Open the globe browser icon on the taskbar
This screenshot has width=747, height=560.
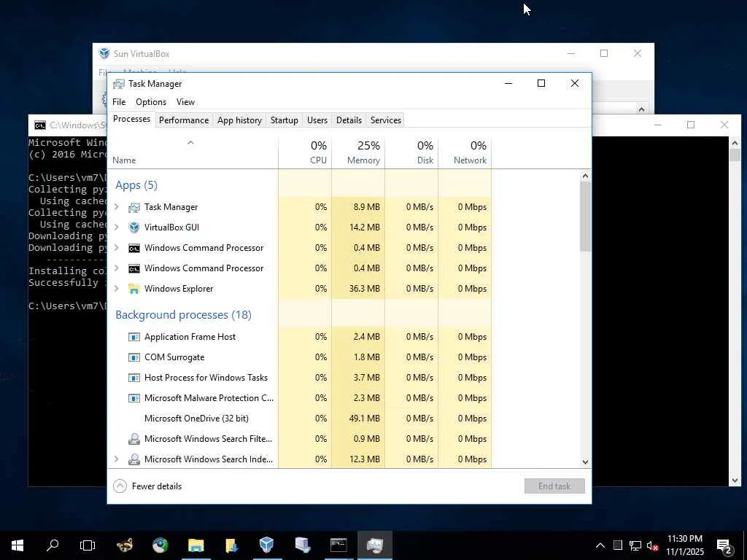(x=160, y=545)
